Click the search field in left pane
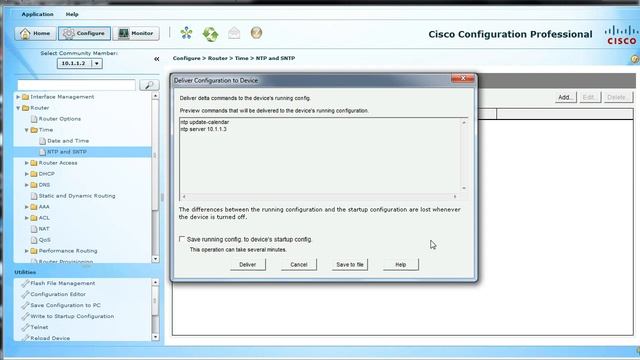Screen dimensions: 640x360 (x=76, y=85)
